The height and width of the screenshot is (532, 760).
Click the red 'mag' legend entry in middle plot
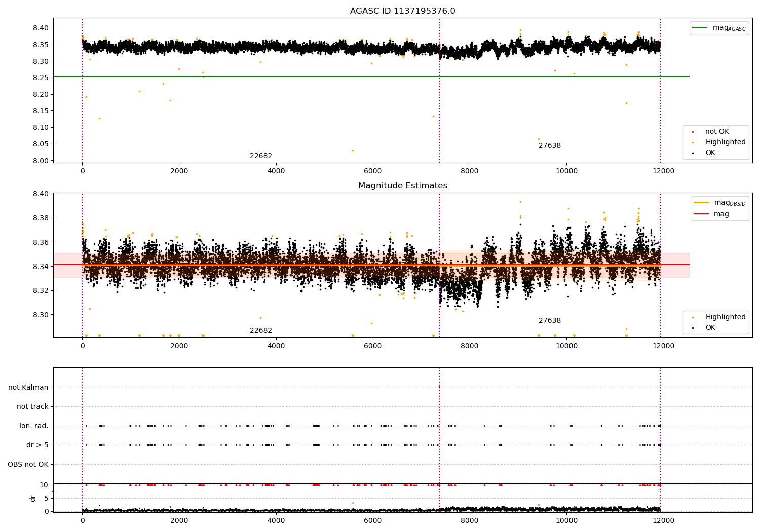tap(712, 214)
